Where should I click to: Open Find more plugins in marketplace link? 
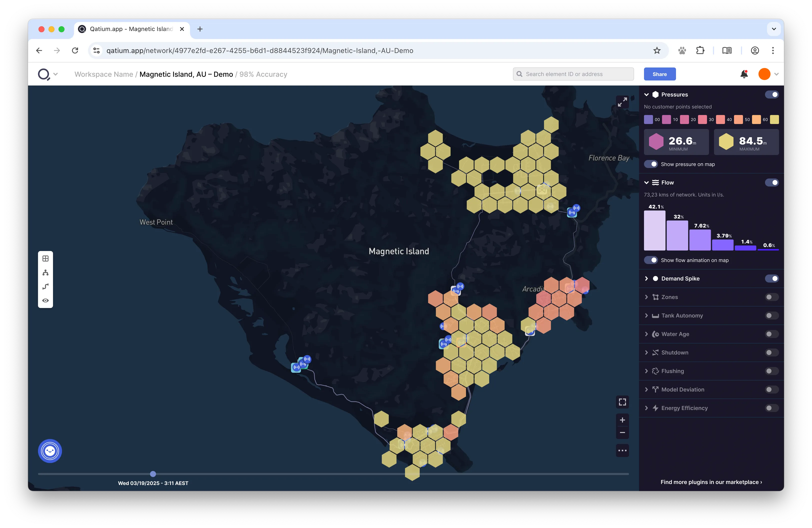click(x=711, y=482)
